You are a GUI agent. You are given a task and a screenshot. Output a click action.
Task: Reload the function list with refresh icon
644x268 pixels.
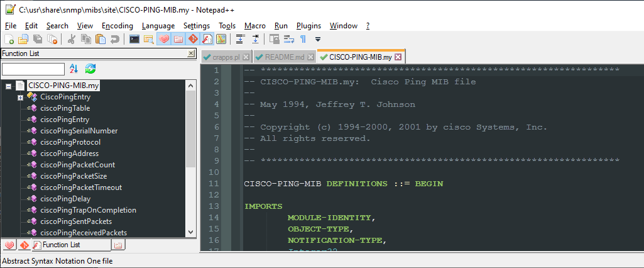[90, 69]
